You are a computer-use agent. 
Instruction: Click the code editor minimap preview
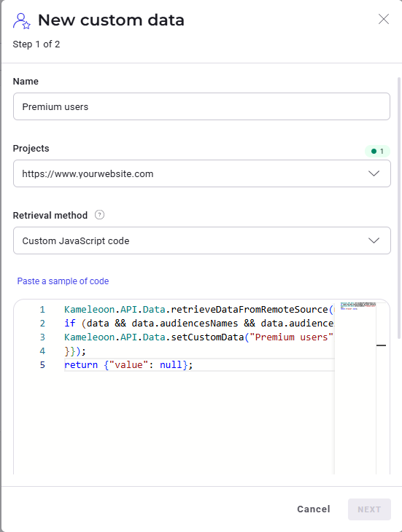[358, 306]
